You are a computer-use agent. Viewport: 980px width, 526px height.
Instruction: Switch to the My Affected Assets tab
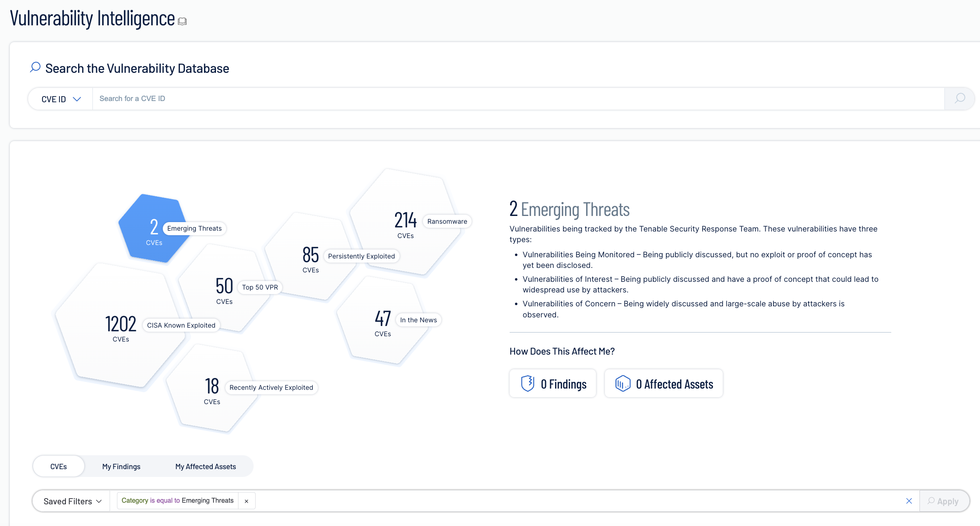point(205,467)
